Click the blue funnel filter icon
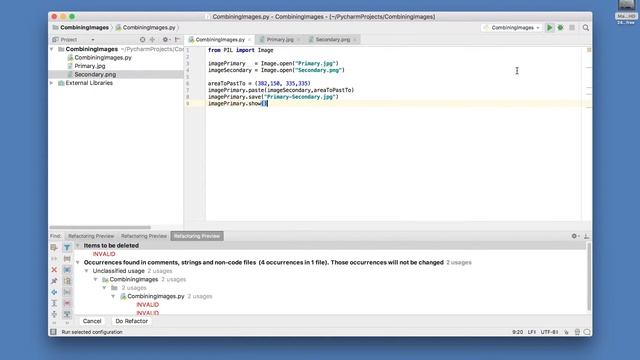640x360 pixels. (x=67, y=247)
